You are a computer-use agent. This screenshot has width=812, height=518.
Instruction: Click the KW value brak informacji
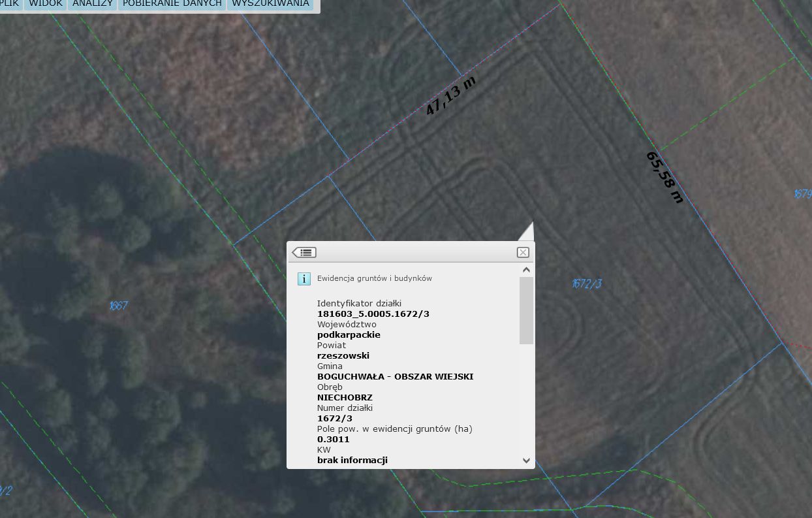pos(352,460)
